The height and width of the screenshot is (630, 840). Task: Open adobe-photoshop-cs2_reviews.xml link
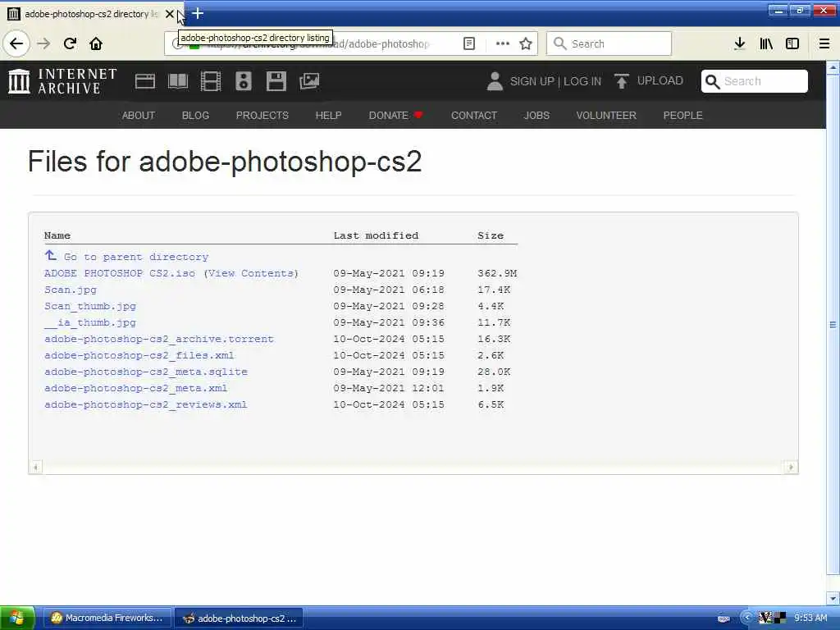[x=145, y=404]
